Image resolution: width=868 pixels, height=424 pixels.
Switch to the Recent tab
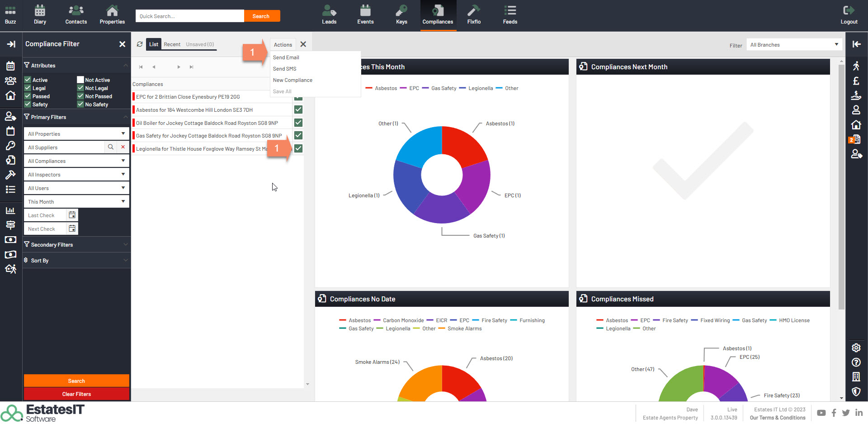coord(172,44)
